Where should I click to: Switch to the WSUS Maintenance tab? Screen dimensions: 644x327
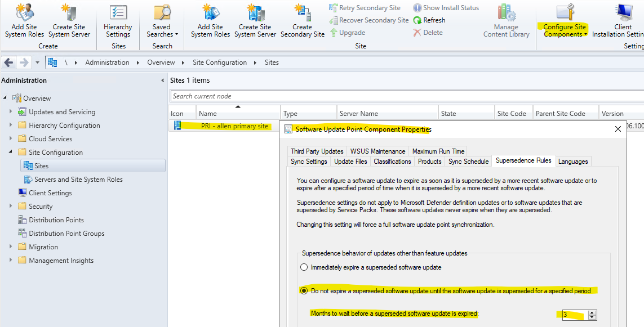click(378, 151)
